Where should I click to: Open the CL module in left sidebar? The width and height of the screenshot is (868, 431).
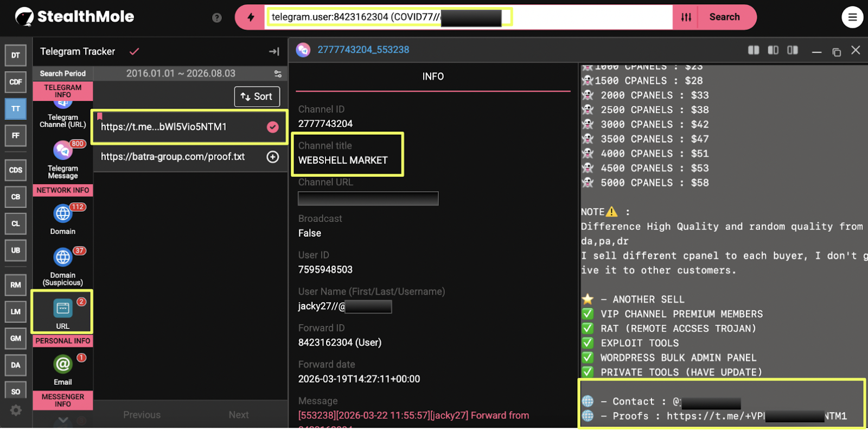[x=16, y=224]
